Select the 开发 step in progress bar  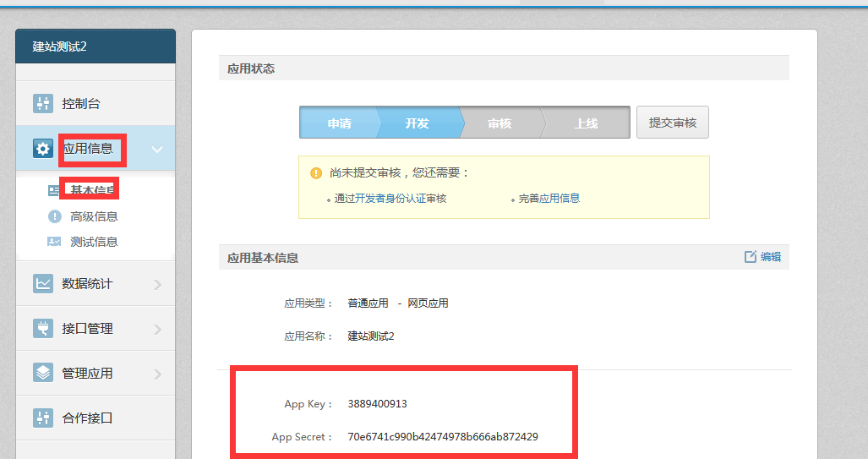[417, 123]
